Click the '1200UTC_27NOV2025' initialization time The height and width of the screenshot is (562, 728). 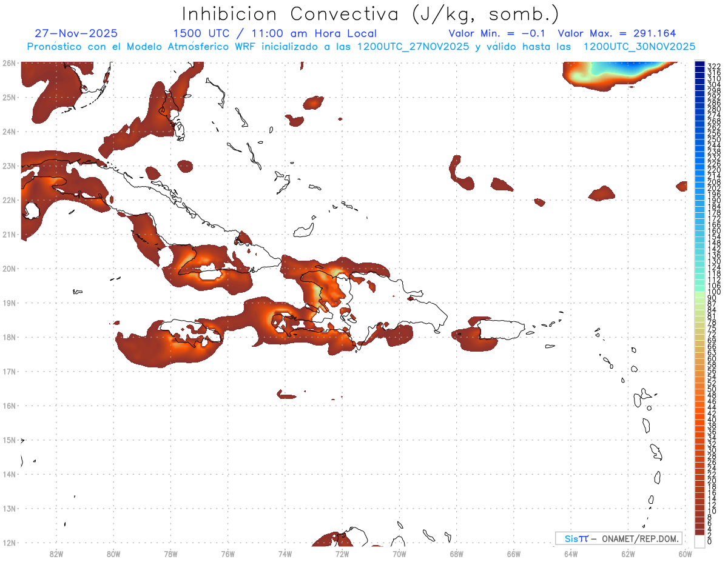point(413,47)
